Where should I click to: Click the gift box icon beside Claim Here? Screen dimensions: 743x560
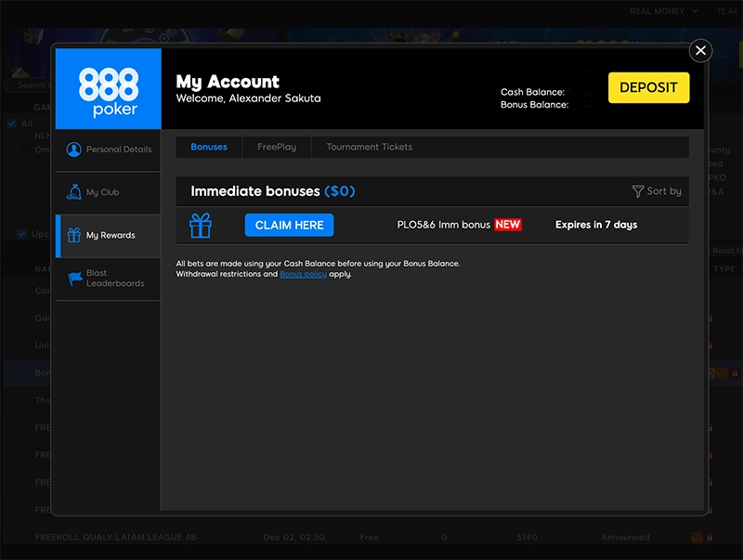click(201, 225)
